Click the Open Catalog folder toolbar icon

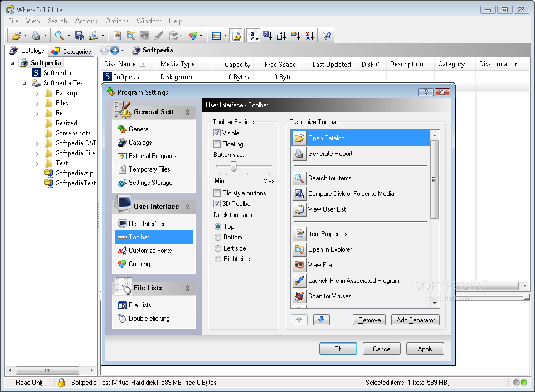point(16,36)
